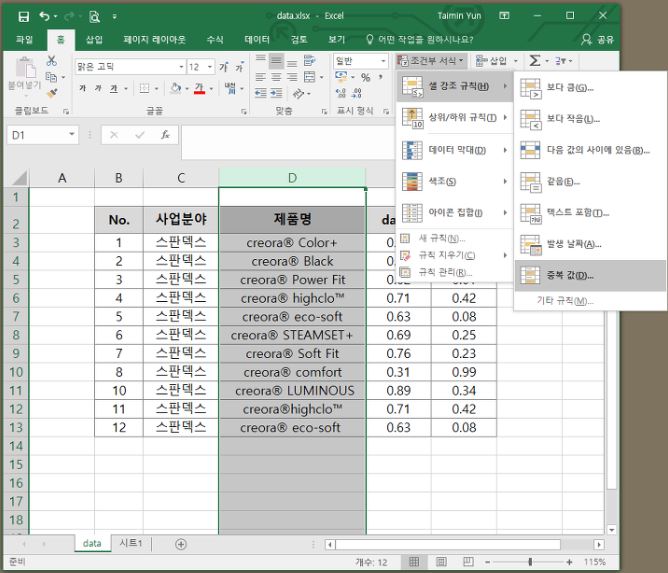The width and height of the screenshot is (668, 573).
Task: Open the number format dropdown 일반
Action: (383, 61)
